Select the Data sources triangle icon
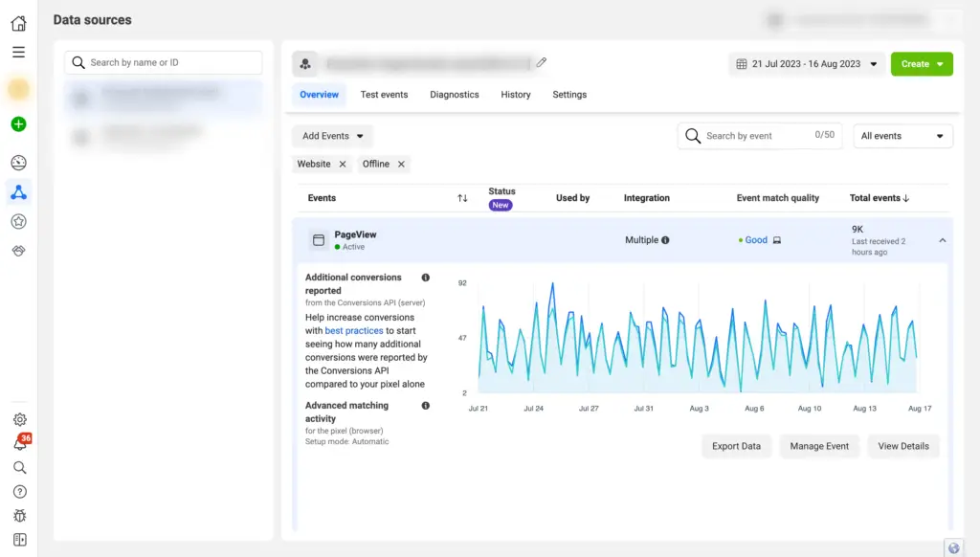 [19, 192]
